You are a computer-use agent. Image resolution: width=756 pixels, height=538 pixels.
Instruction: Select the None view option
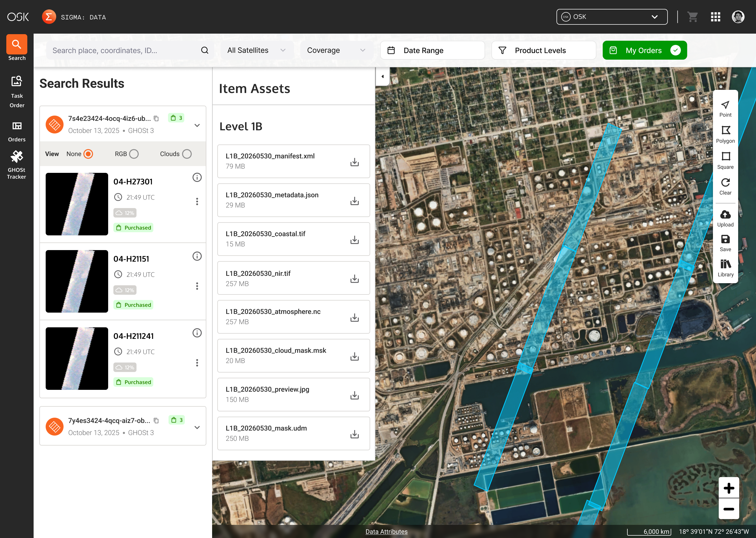point(88,154)
